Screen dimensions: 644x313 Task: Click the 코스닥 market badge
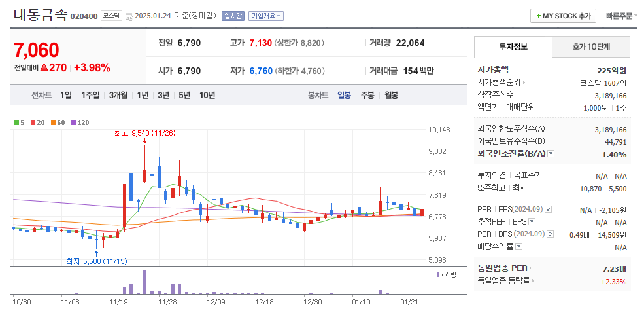coord(111,16)
